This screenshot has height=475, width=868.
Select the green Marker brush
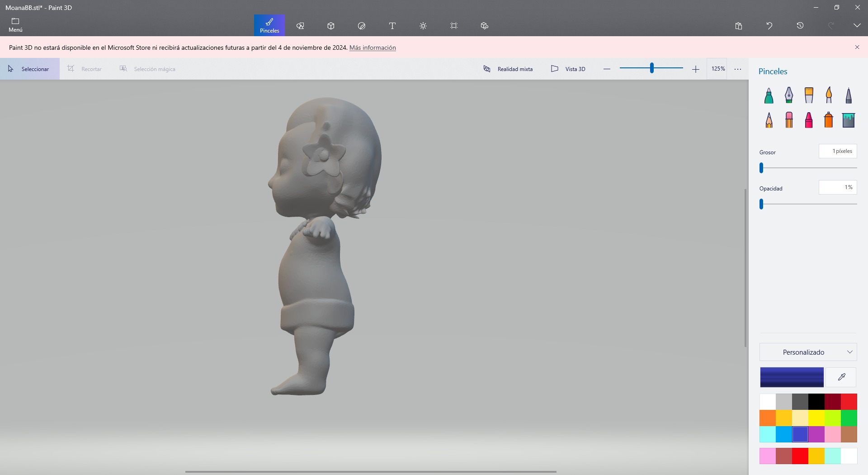pyautogui.click(x=769, y=95)
